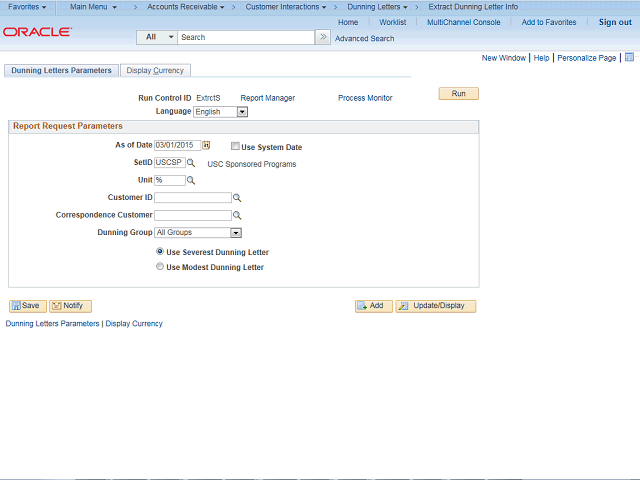Open MultiChannel Console link
Image resolution: width=640 pixels, height=480 pixels.
463,22
